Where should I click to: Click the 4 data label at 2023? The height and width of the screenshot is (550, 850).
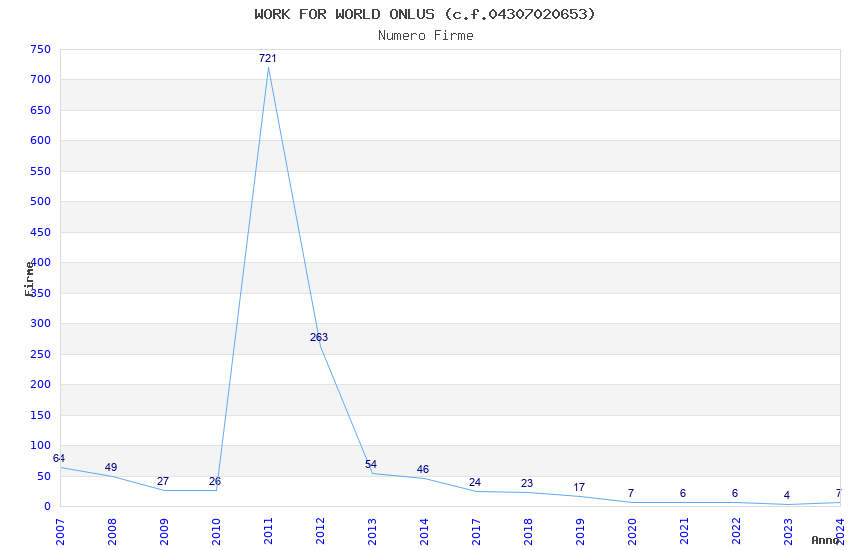pos(787,495)
